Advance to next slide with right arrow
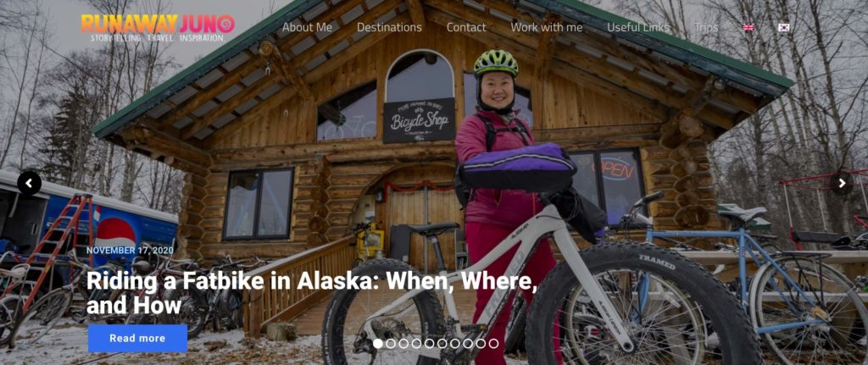Image resolution: width=868 pixels, height=365 pixels. (x=842, y=183)
